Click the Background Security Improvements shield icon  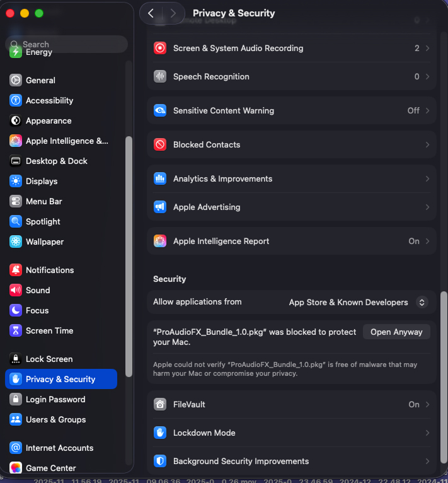pos(160,462)
